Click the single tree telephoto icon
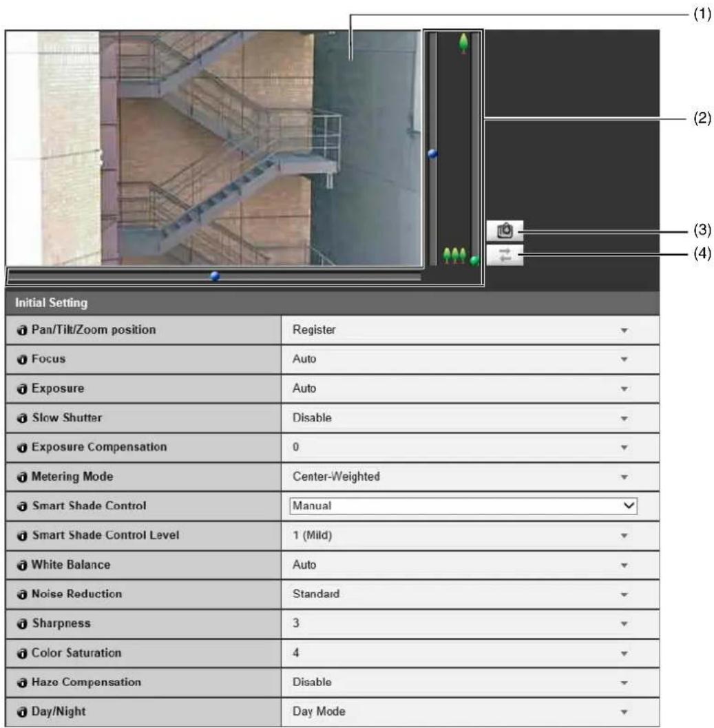The height and width of the screenshot is (728, 714). (463, 43)
